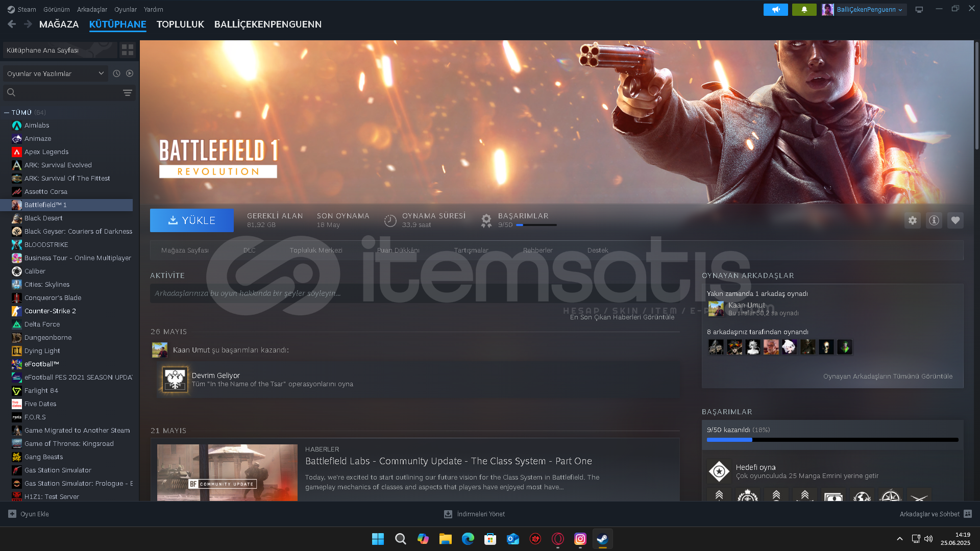Image resolution: width=980 pixels, height=551 pixels.
Task: Click the recent activity clock filter icon
Action: (116, 73)
